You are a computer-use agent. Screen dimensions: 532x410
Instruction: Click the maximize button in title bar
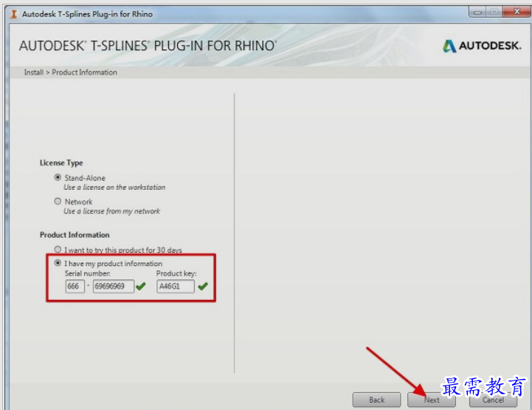494,12
